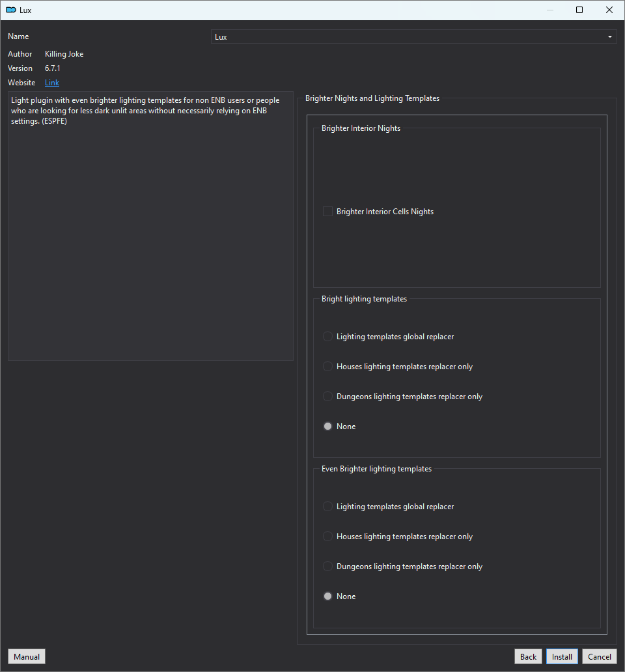625x672 pixels.
Task: Go Back to the previous step
Action: tap(528, 656)
